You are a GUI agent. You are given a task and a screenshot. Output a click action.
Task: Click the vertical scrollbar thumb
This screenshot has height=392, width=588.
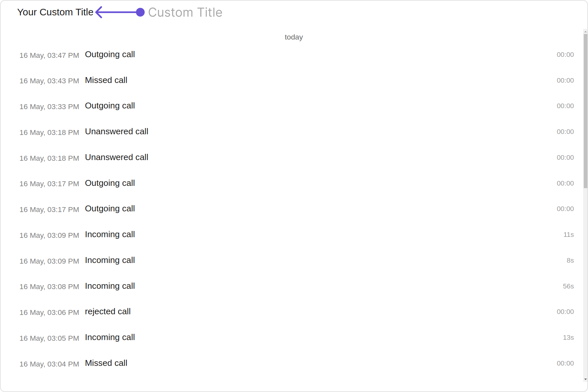(x=585, y=111)
